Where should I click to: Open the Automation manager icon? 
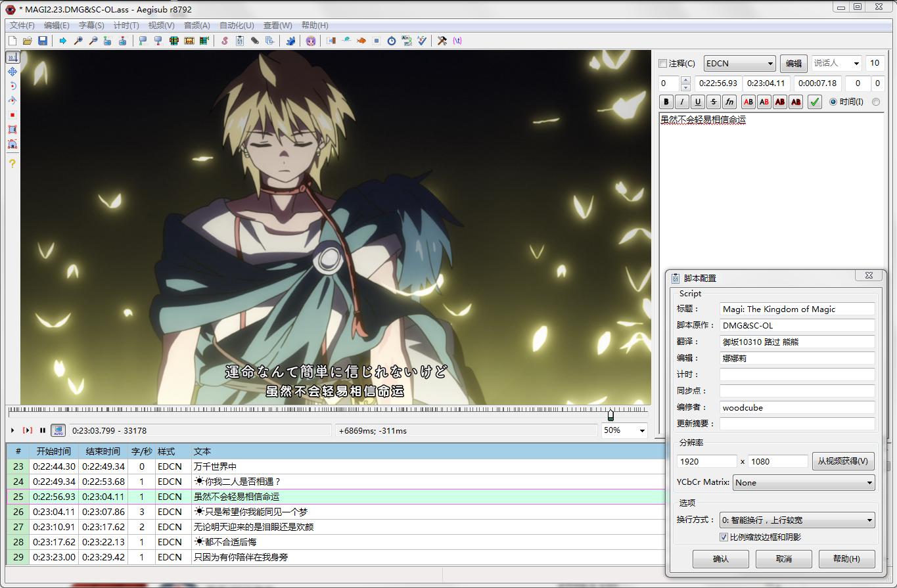click(290, 41)
